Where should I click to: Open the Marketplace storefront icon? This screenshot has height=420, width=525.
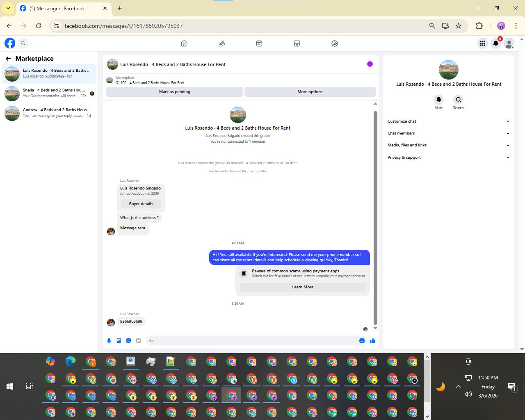297,43
